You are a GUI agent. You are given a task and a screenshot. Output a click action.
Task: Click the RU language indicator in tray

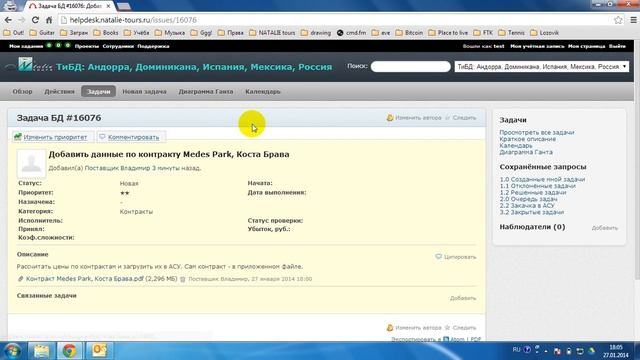[x=516, y=350]
